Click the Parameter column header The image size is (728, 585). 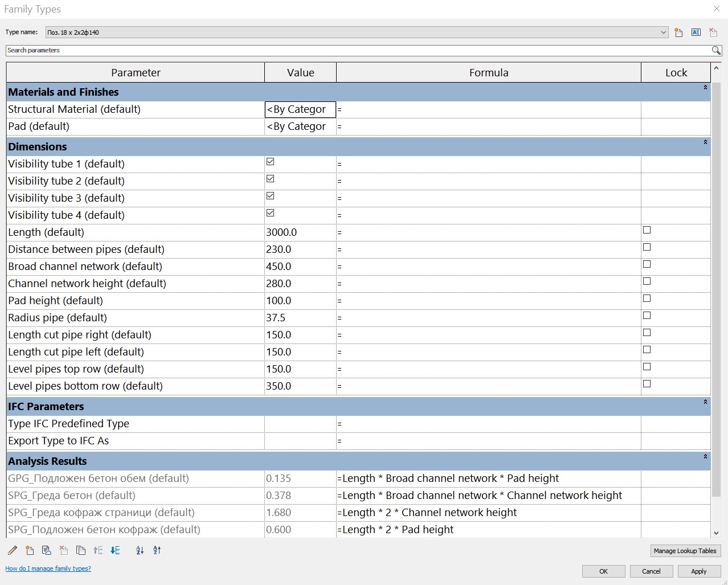(x=136, y=73)
